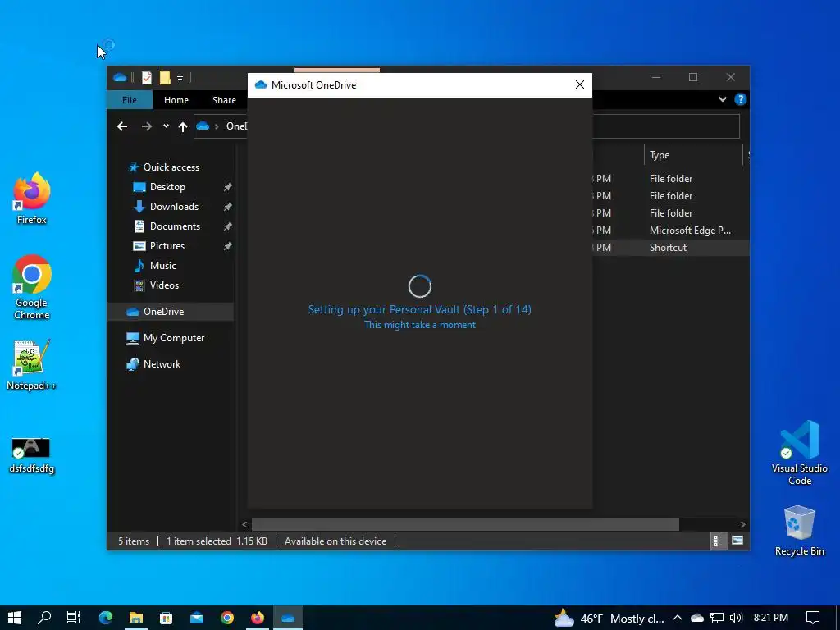Launch Firefox from the taskbar
Viewport: 840px width, 630px height.
click(258, 618)
